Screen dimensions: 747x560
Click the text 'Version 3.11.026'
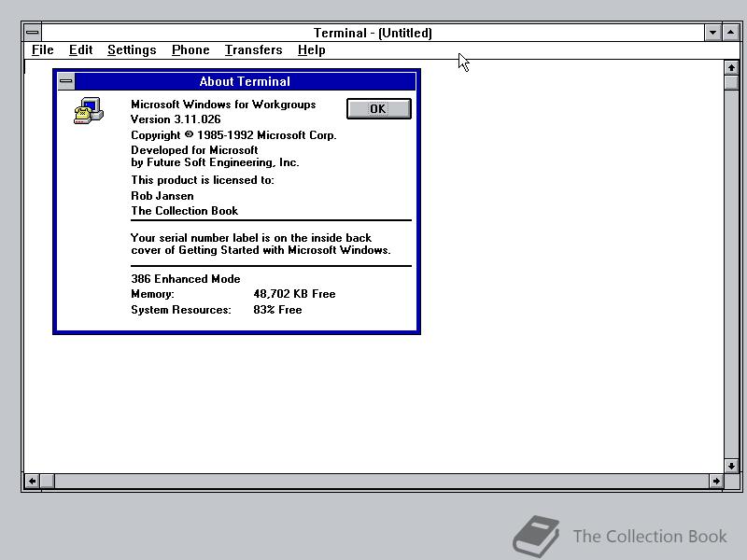click(176, 119)
